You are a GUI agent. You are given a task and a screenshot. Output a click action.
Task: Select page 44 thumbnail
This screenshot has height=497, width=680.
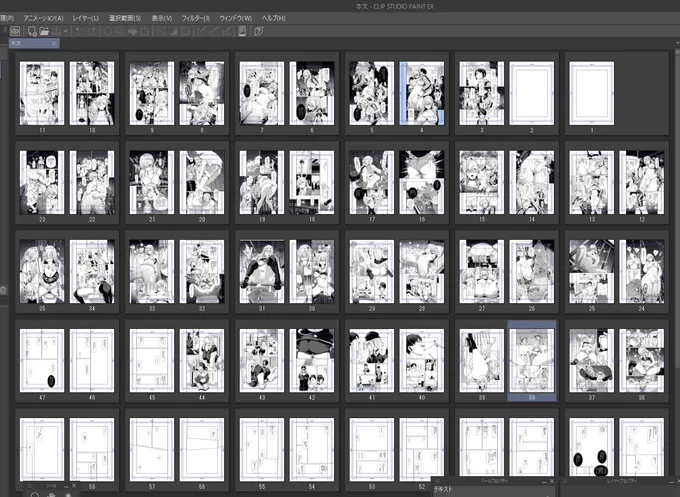[202, 360]
